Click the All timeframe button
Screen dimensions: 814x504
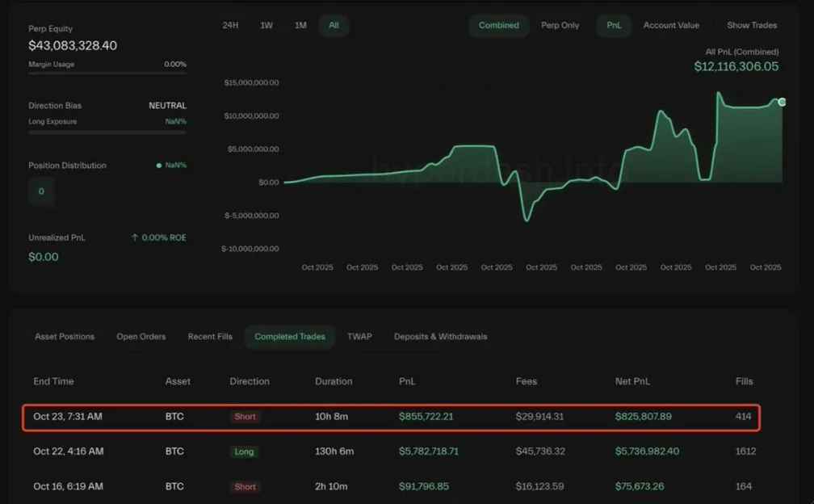click(x=334, y=25)
